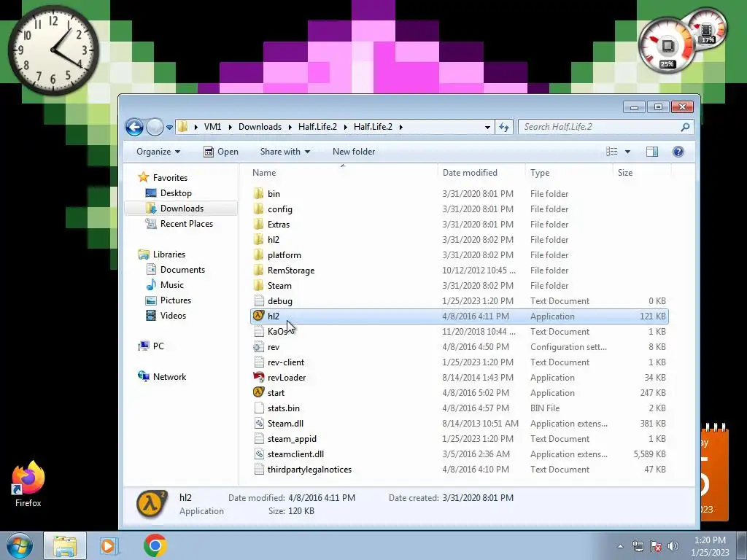Expand the arrow after Downloads breadcrumb
This screenshot has height=560, width=747.
tap(290, 127)
